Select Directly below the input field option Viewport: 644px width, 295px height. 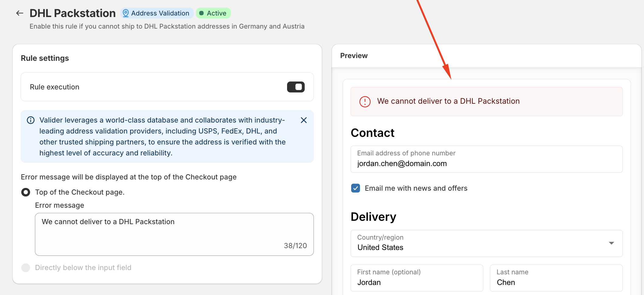pos(26,268)
